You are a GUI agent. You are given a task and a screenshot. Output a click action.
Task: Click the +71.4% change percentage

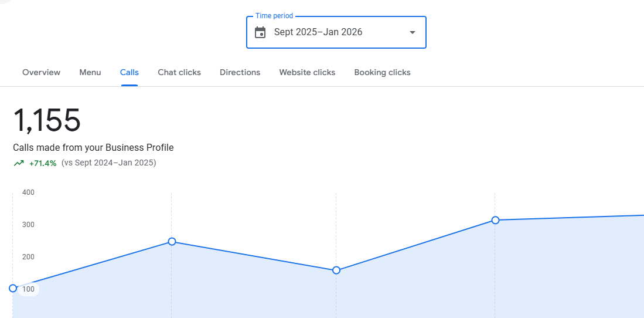tap(43, 163)
